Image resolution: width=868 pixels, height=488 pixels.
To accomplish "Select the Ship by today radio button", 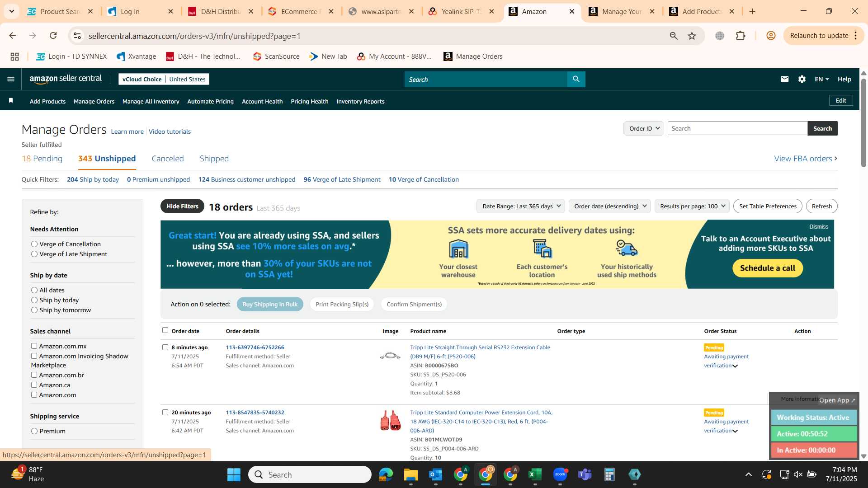I will tap(34, 300).
